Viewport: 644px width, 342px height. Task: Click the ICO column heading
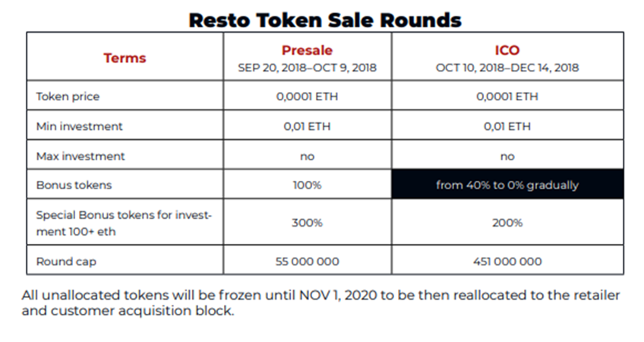[x=507, y=50]
